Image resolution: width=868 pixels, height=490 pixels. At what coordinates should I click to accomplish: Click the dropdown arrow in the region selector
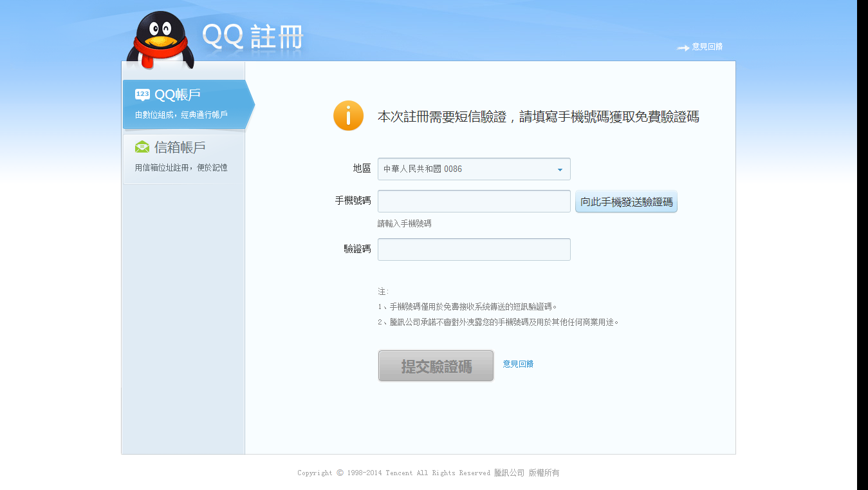click(x=559, y=169)
